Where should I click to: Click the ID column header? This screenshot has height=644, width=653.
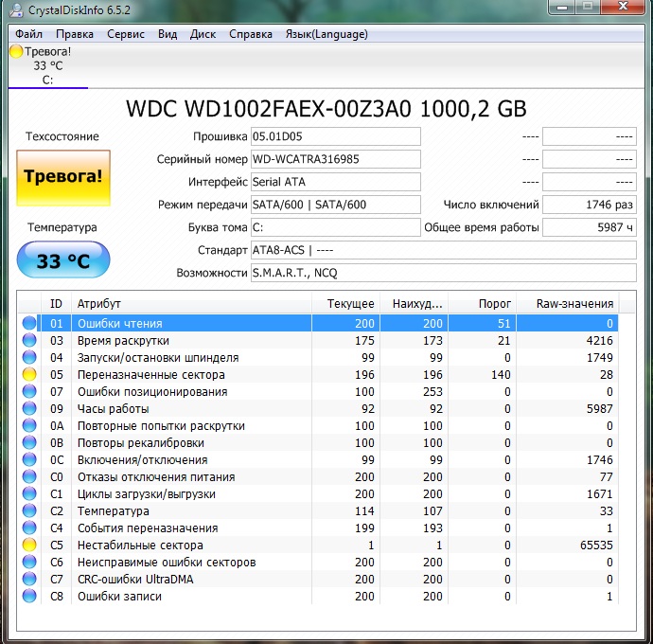[56, 304]
